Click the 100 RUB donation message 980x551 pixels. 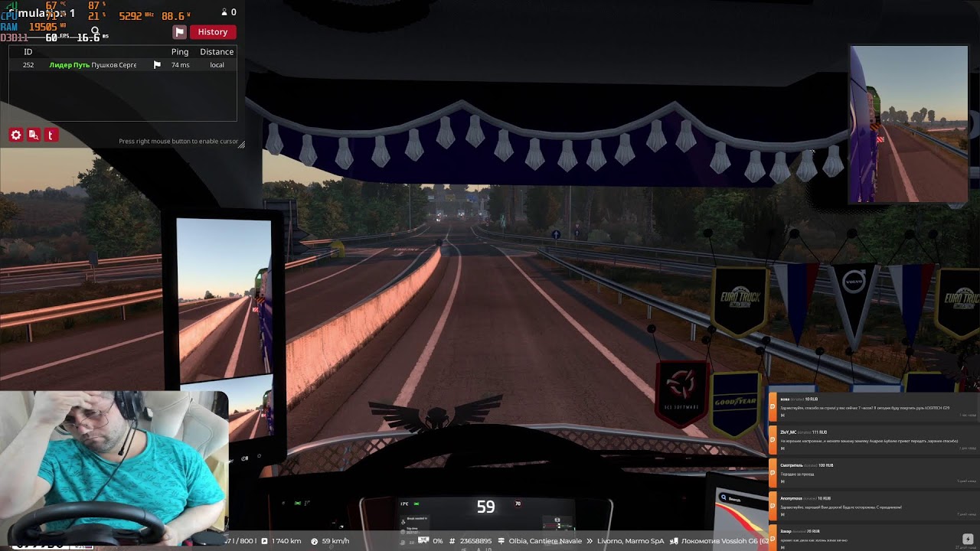873,473
